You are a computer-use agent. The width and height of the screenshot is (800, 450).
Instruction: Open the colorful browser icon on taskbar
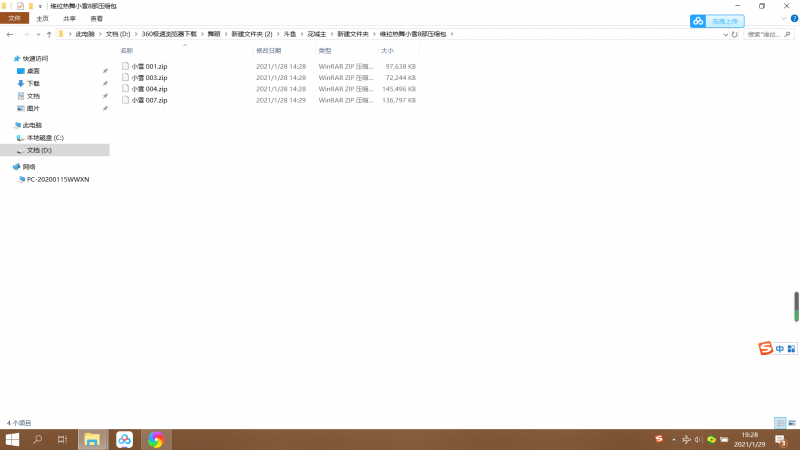(x=155, y=439)
